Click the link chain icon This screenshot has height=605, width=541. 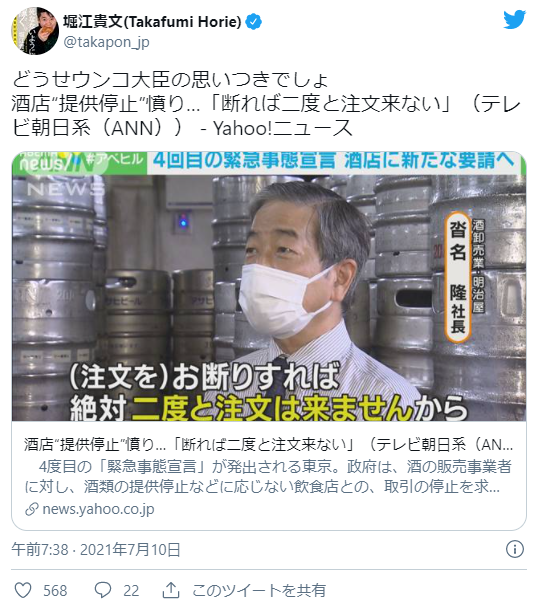pos(32,509)
